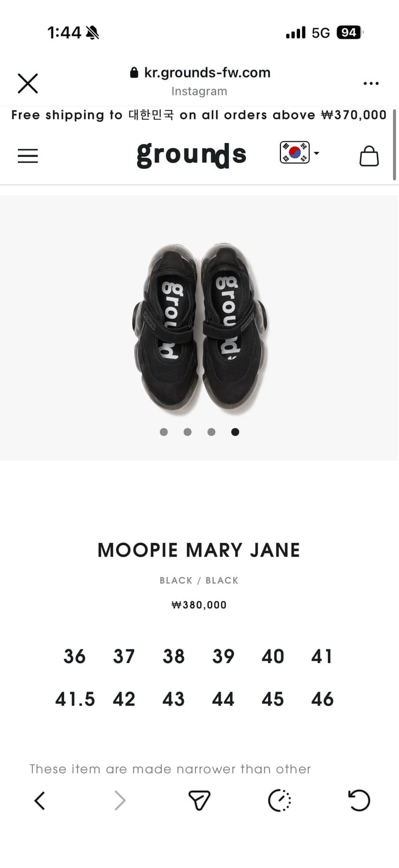
Task: Expand the country flag selector
Action: pos(300,153)
